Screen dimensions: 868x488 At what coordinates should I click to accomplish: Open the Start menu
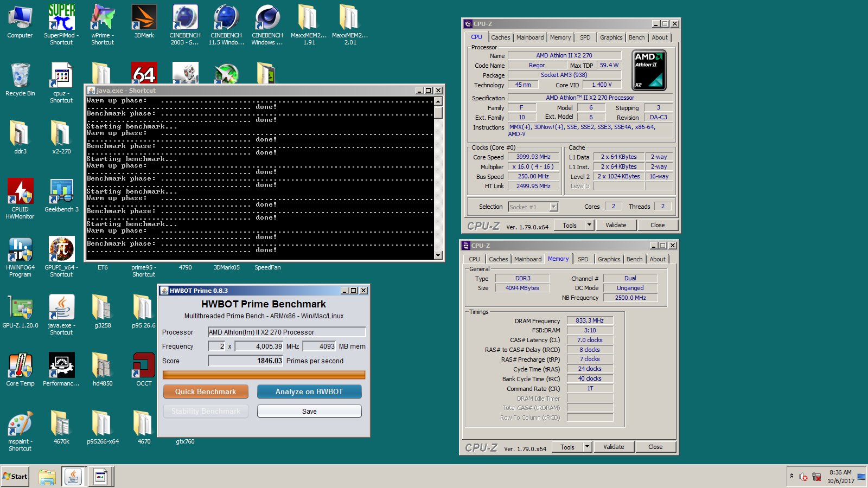pos(15,477)
